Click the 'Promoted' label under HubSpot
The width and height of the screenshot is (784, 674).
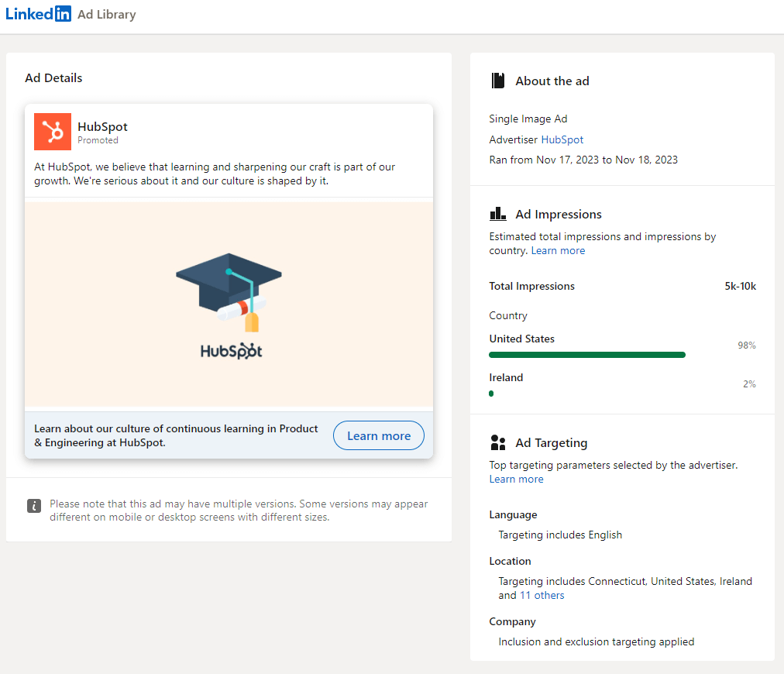point(98,141)
